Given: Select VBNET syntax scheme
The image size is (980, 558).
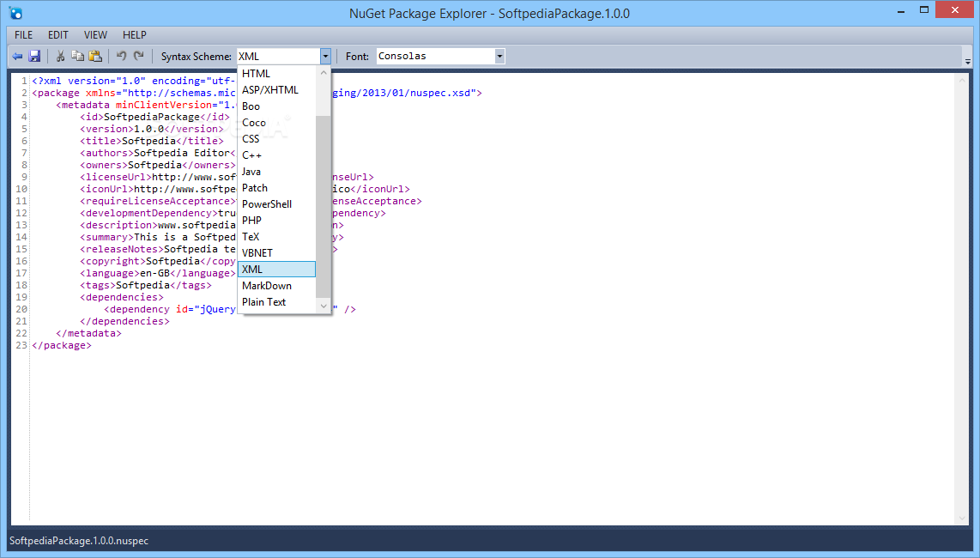Looking at the screenshot, I should (277, 252).
